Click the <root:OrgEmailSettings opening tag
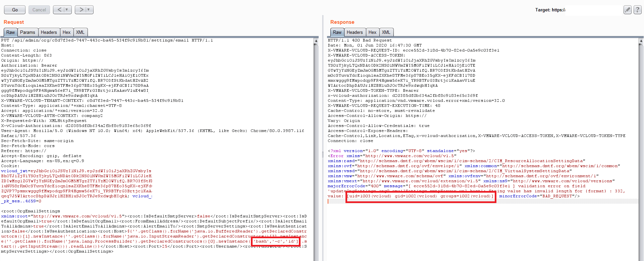The height and width of the screenshot is (261, 644). pos(31,211)
